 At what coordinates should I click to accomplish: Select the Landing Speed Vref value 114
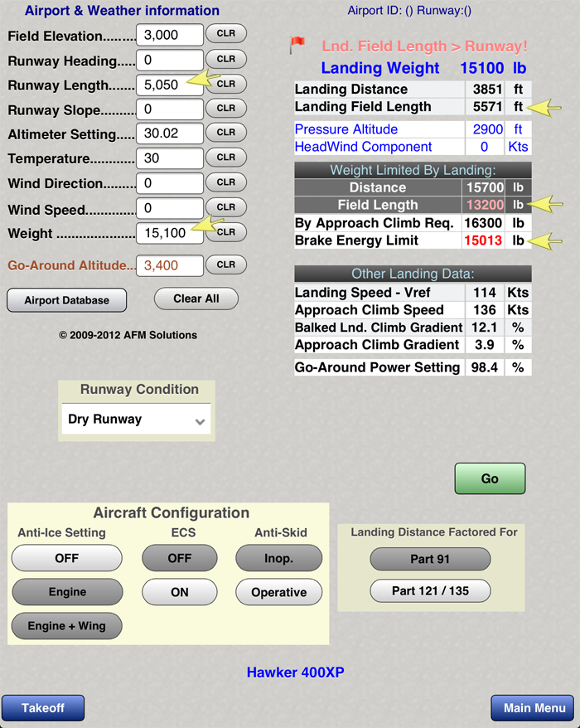pyautogui.click(x=485, y=293)
